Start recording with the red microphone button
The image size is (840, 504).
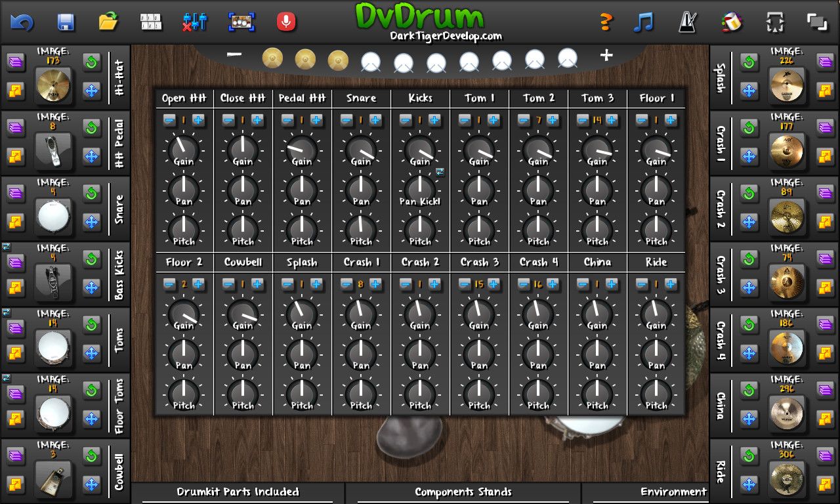[285, 22]
